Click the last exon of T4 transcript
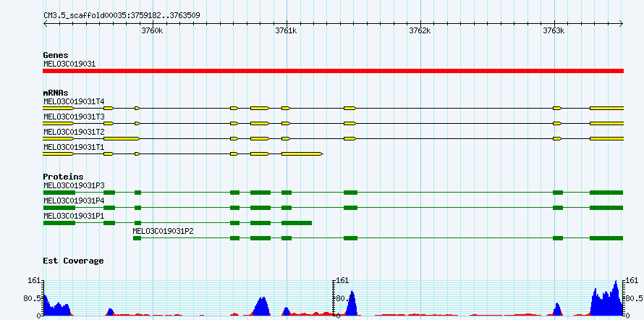 (x=607, y=108)
